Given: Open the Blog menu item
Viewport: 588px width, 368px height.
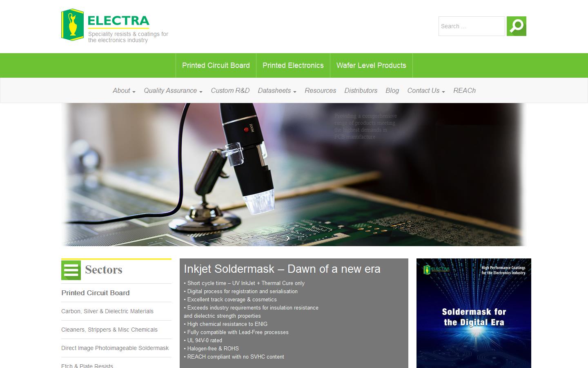Looking at the screenshot, I should pyautogui.click(x=392, y=90).
